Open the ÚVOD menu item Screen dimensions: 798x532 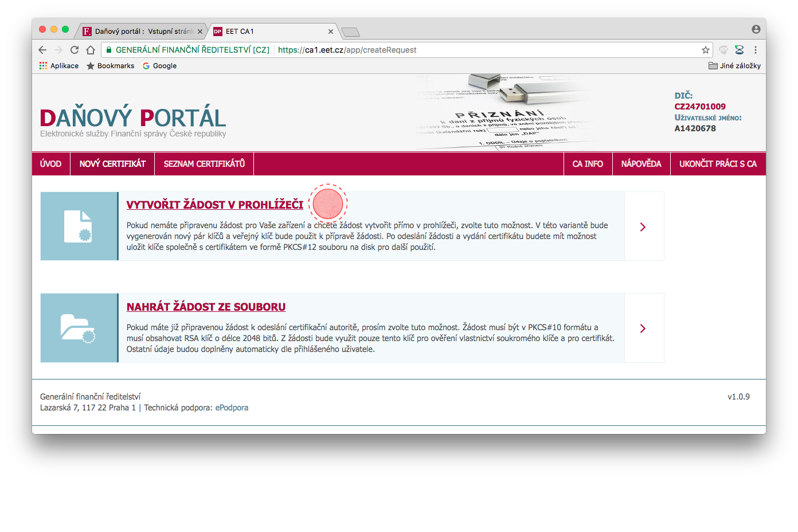pos(51,164)
